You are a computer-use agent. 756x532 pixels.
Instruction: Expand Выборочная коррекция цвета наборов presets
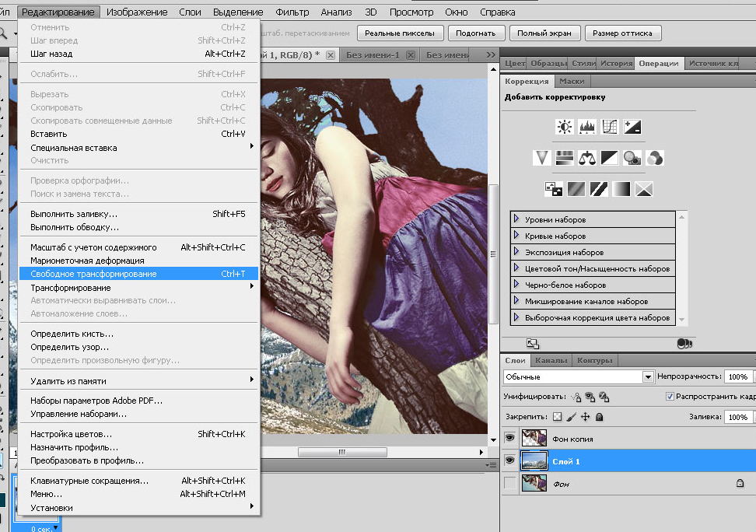516,317
